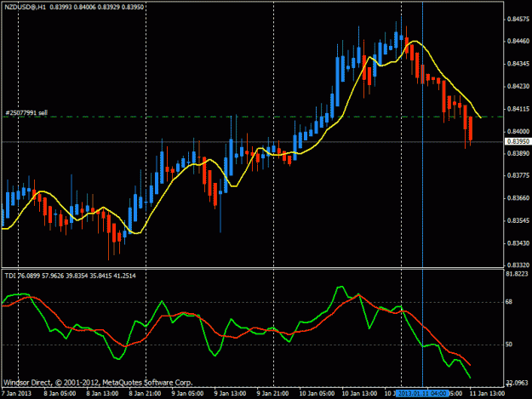Click the 0.84230 price axis label
This screenshot has width=532, height=399.
[x=518, y=87]
